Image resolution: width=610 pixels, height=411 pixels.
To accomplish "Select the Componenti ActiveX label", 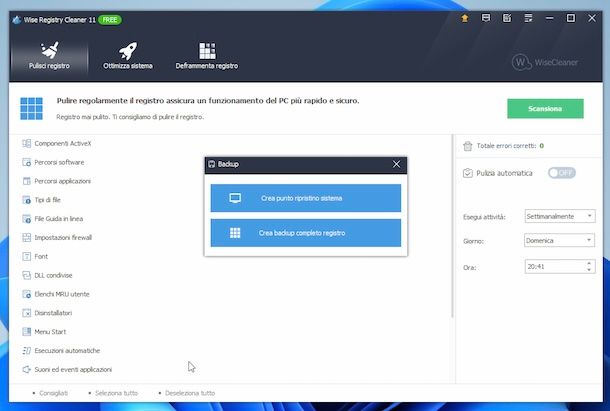I will 63,143.
